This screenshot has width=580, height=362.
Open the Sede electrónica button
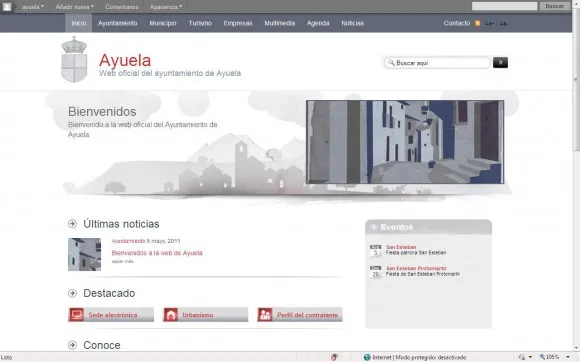111,315
